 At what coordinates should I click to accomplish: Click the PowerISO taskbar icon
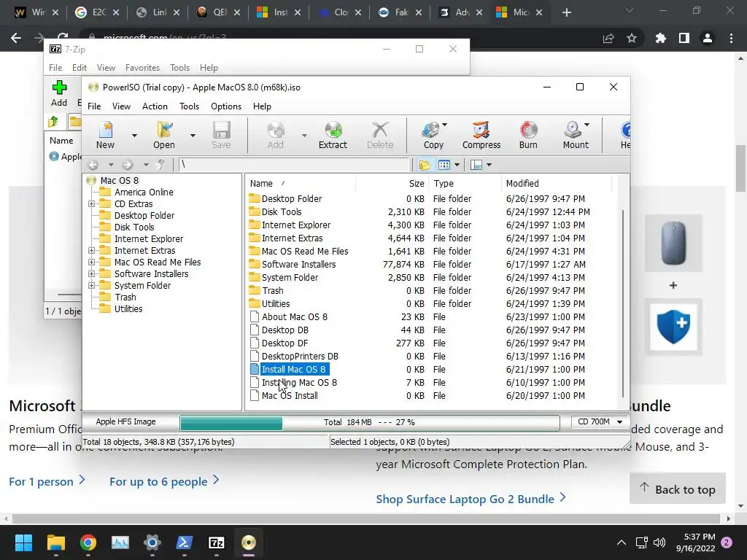(249, 542)
